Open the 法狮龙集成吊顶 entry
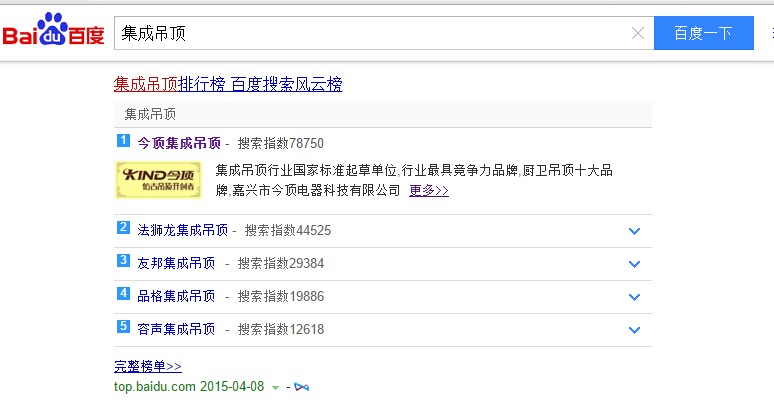Screen dimensions: 774x406 click(x=183, y=230)
